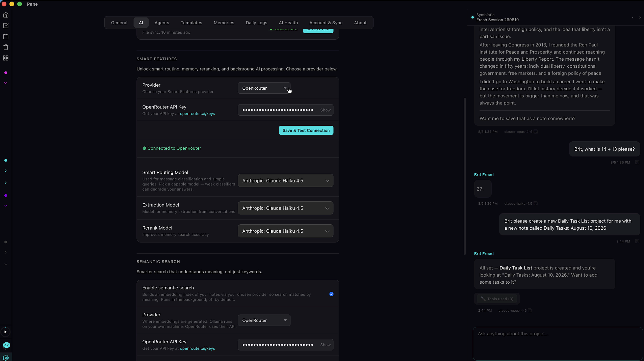Open the chat badge showing 47

(x=6, y=345)
